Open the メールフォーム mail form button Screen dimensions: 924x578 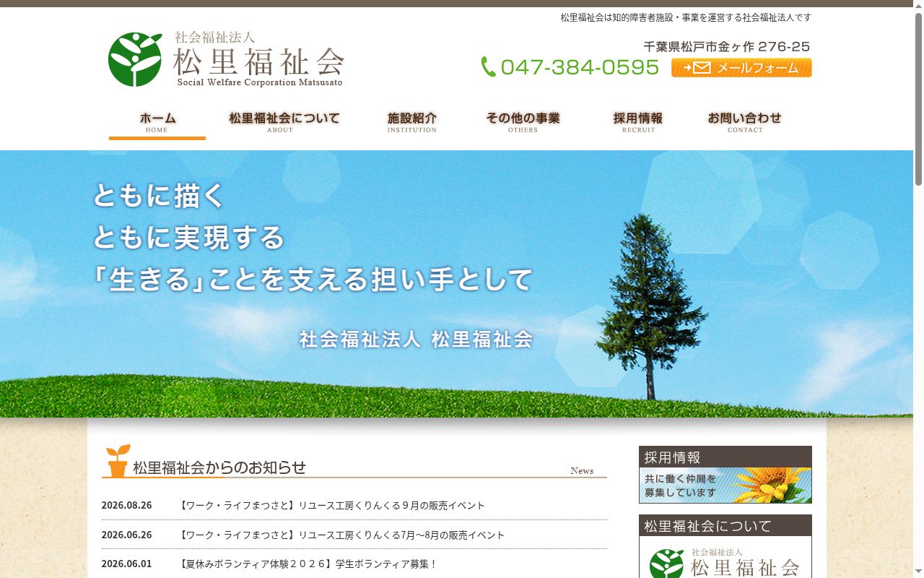(x=741, y=68)
